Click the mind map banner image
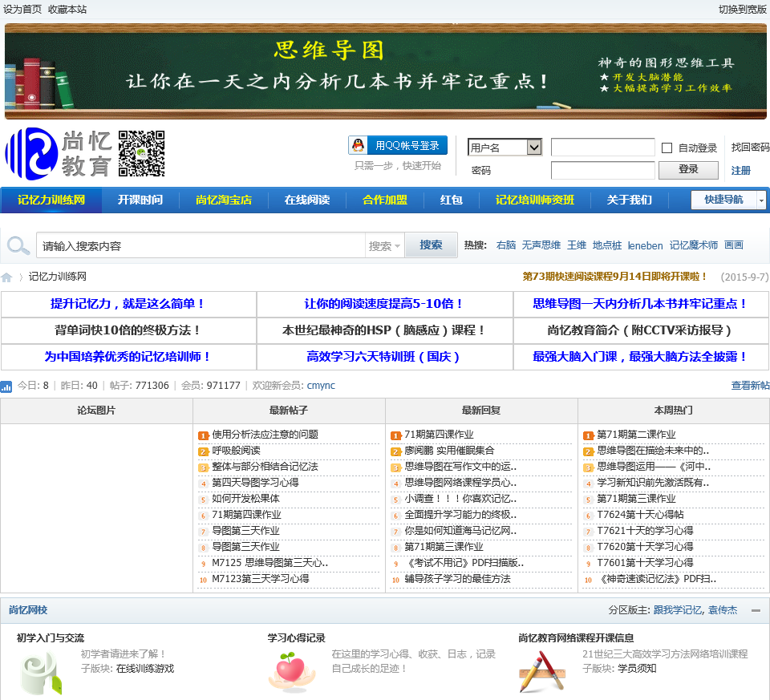 [x=385, y=71]
